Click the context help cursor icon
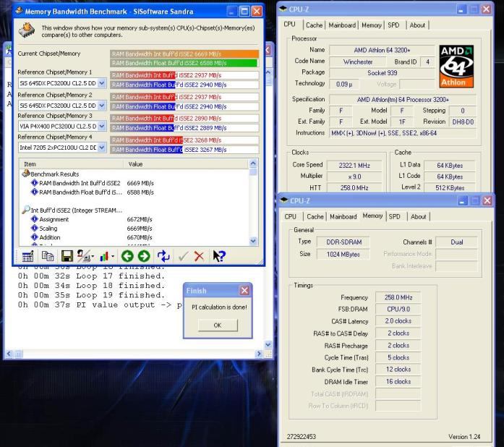Image resolution: width=504 pixels, height=447 pixels. (219, 256)
